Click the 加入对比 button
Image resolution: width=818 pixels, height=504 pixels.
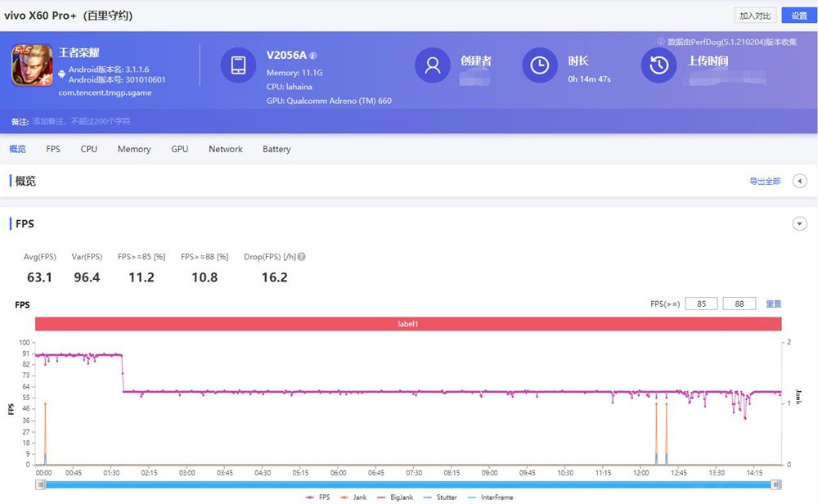pos(755,16)
